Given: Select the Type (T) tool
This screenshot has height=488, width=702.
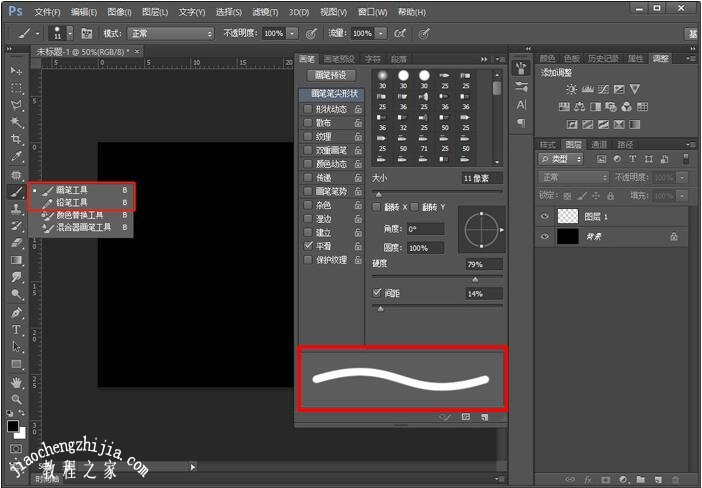Looking at the screenshot, I should 16,329.
